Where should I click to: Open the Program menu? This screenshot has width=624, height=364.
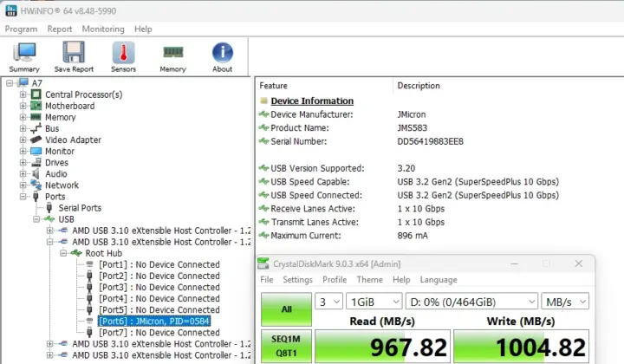pos(21,29)
